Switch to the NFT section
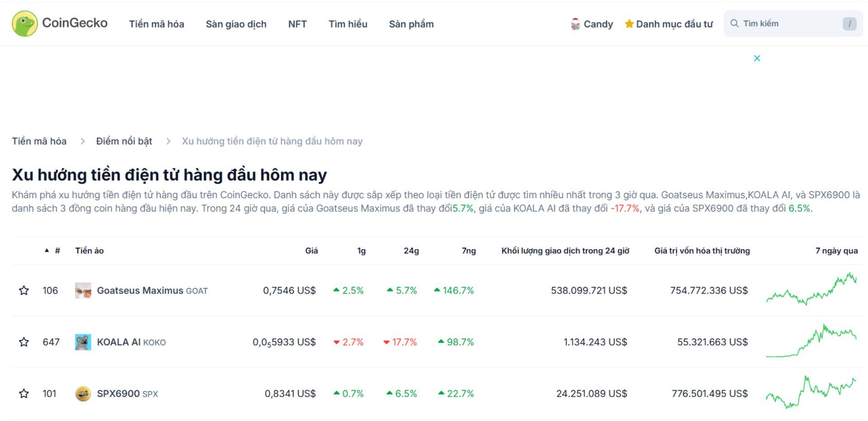Image resolution: width=868 pixels, height=421 pixels. [x=297, y=24]
